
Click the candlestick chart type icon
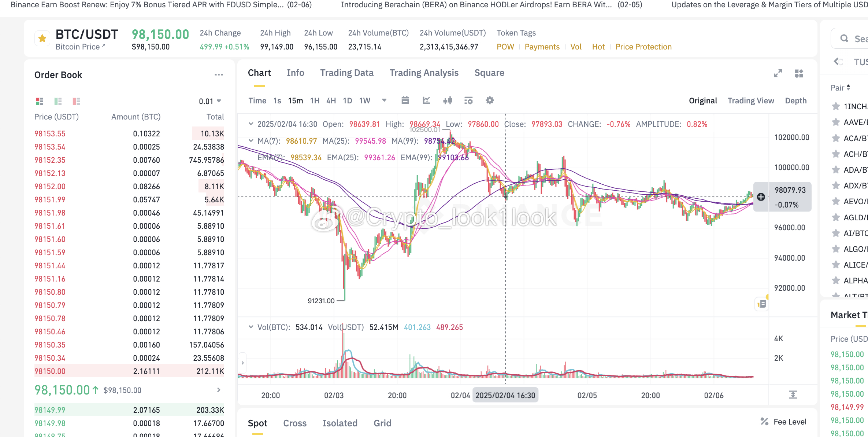click(448, 100)
